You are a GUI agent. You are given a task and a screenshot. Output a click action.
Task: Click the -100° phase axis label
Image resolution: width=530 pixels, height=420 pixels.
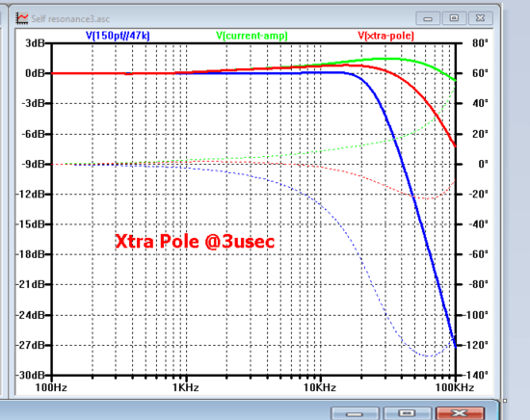click(476, 315)
